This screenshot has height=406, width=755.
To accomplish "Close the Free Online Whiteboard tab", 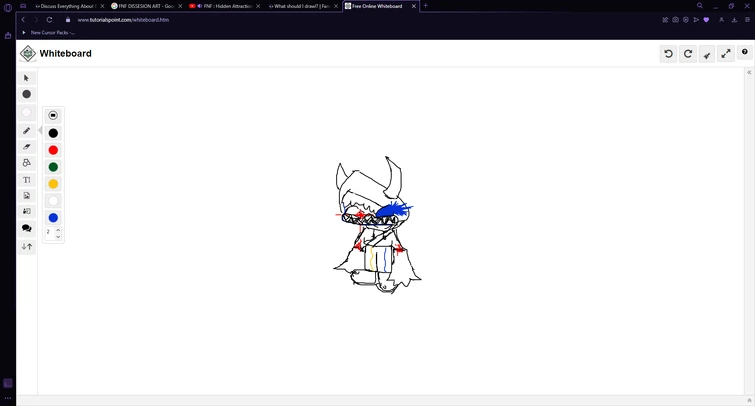I will pyautogui.click(x=414, y=6).
